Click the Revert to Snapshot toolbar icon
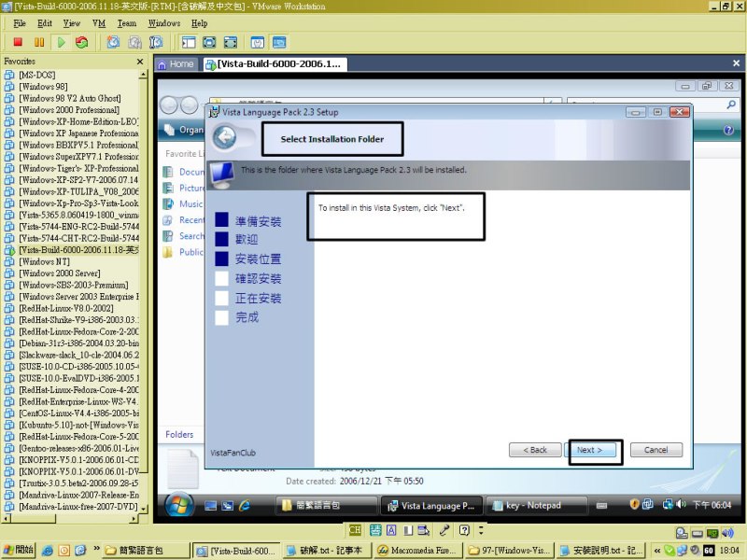Image resolution: width=747 pixels, height=560 pixels. click(134, 42)
